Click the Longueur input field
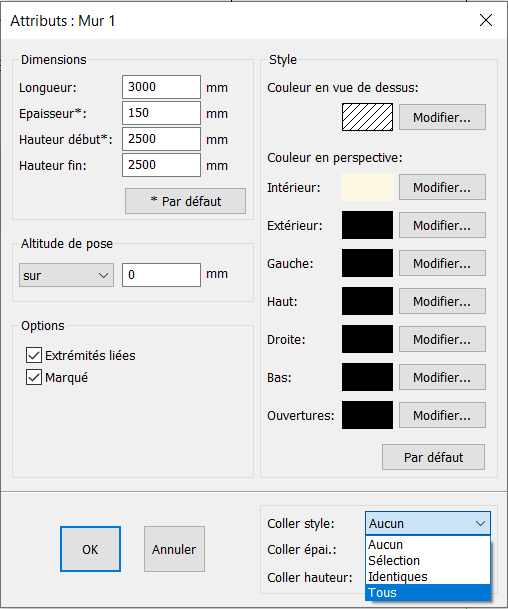 click(x=161, y=87)
